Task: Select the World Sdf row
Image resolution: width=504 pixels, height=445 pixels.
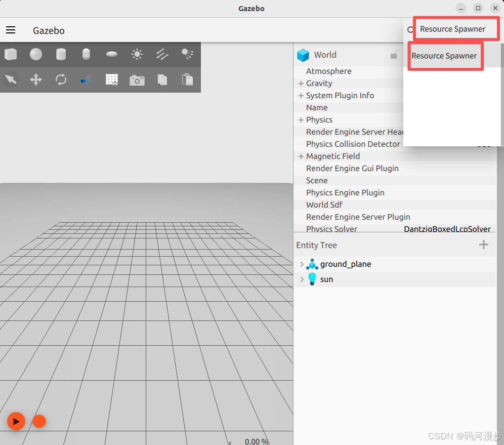Action: tap(395, 205)
